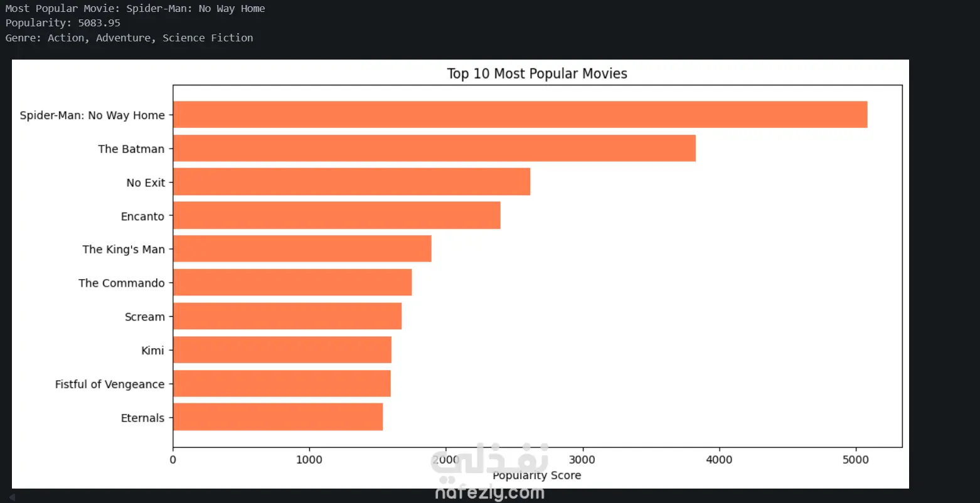Select the "Genre: Action, Adventure, Science Fiction" line
The image size is (980, 503).
(x=129, y=38)
